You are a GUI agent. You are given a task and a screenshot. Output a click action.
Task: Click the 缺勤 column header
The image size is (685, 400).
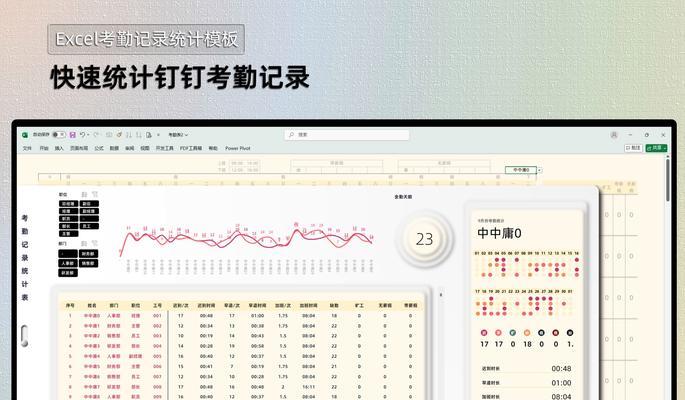pyautogui.click(x=334, y=306)
